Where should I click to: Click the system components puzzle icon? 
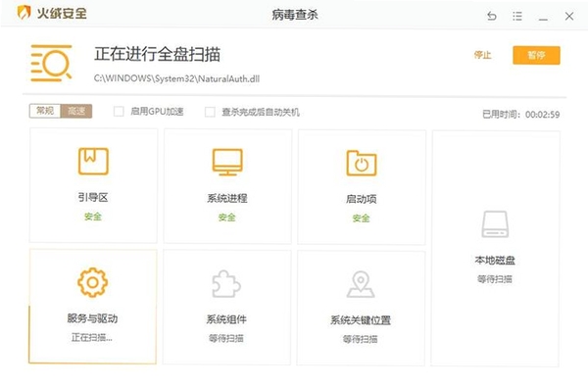click(226, 283)
